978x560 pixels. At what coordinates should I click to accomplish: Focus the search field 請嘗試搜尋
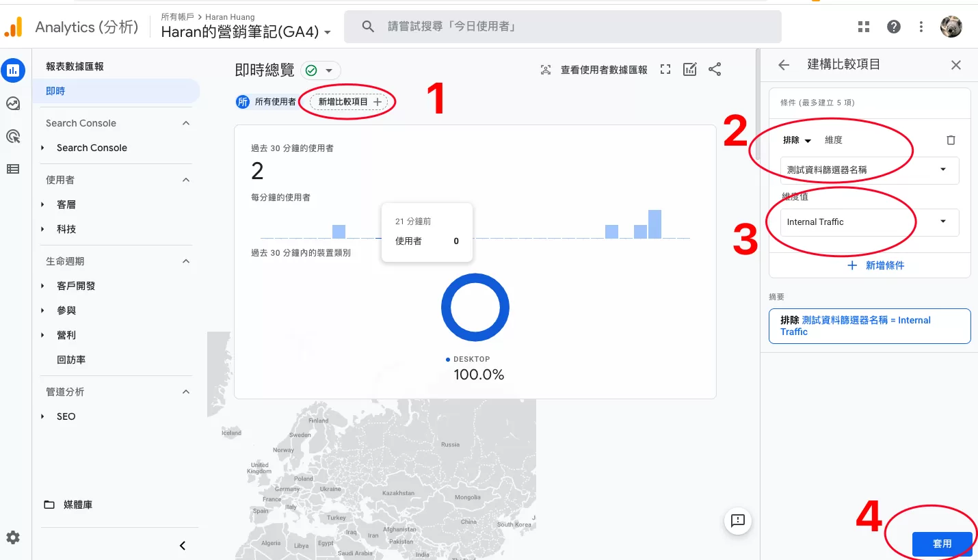[x=562, y=27]
